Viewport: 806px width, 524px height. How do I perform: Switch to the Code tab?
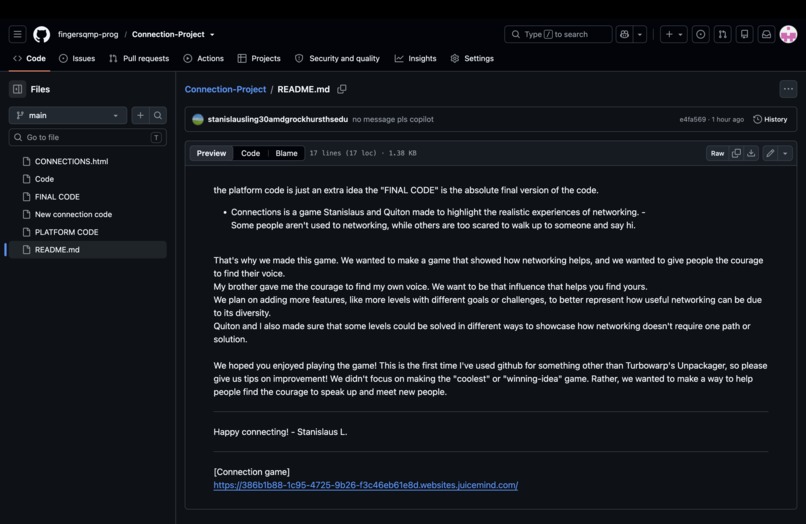pyautogui.click(x=29, y=59)
